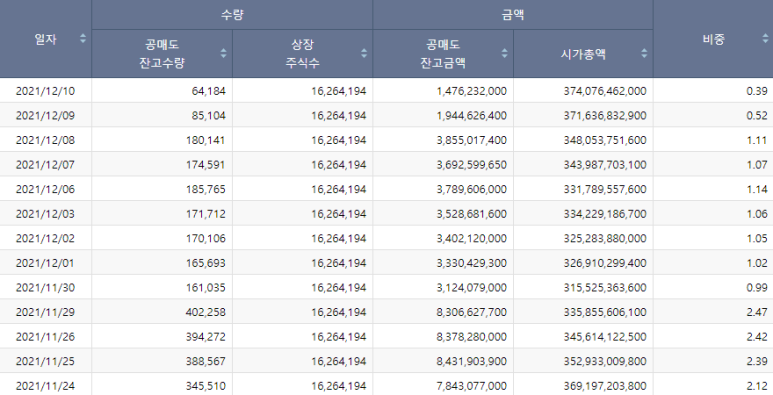Click the 공매도 잔고수량 header label

[162, 54]
